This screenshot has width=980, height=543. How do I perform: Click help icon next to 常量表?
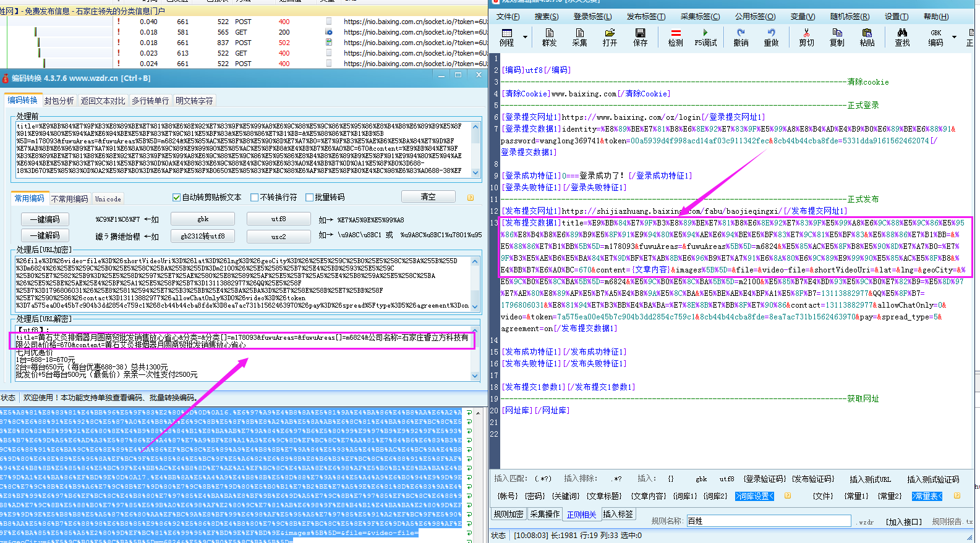957,495
